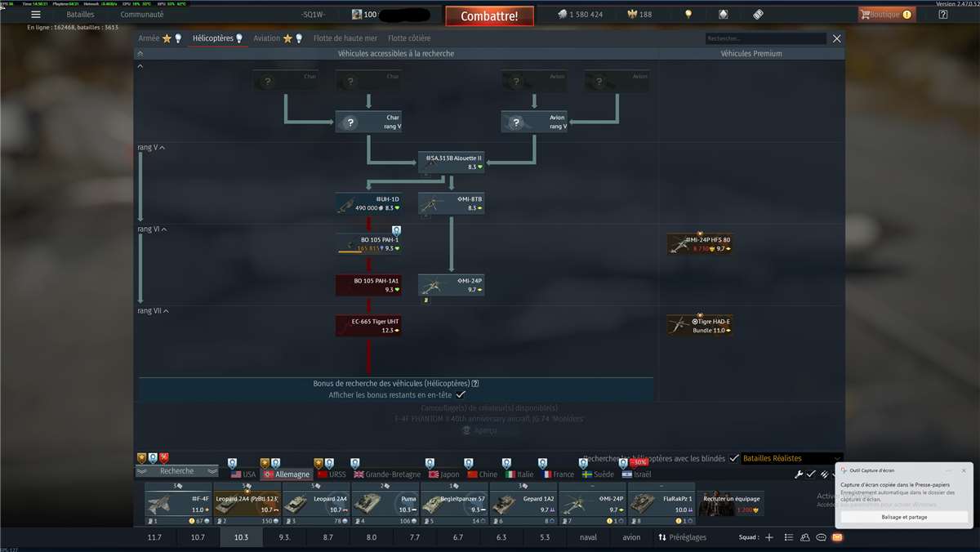This screenshot has width=980, height=552.
Task: Toggle 'Afficher les bonus restants en en-tête' checkbox
Action: tap(461, 394)
